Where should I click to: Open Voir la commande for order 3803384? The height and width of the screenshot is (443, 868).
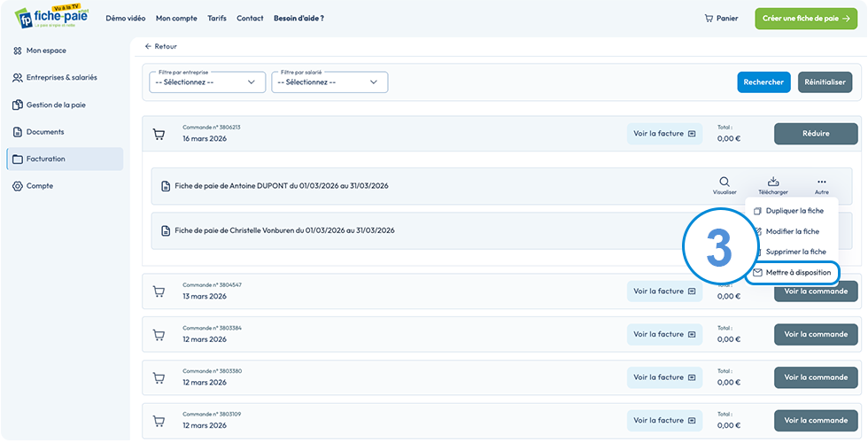coord(816,335)
